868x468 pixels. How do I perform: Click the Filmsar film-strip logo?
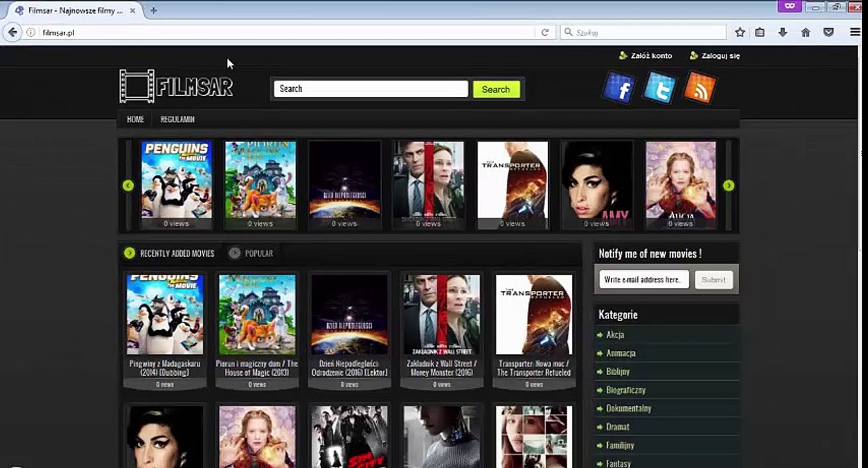[176, 86]
